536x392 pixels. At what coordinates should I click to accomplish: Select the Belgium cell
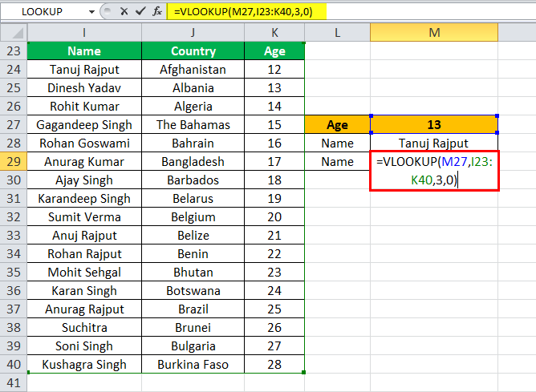[x=193, y=216]
